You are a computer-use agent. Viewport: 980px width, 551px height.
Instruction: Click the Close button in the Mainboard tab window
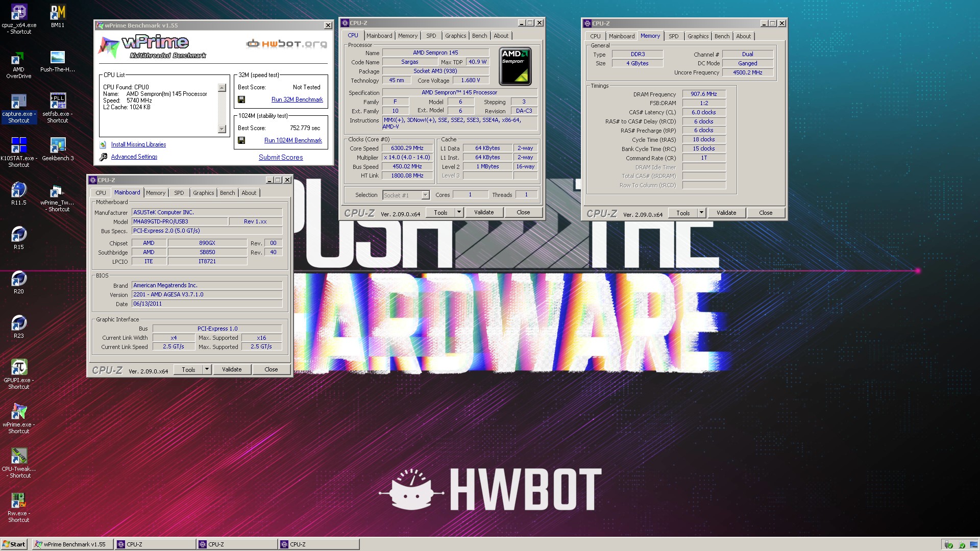click(x=271, y=369)
